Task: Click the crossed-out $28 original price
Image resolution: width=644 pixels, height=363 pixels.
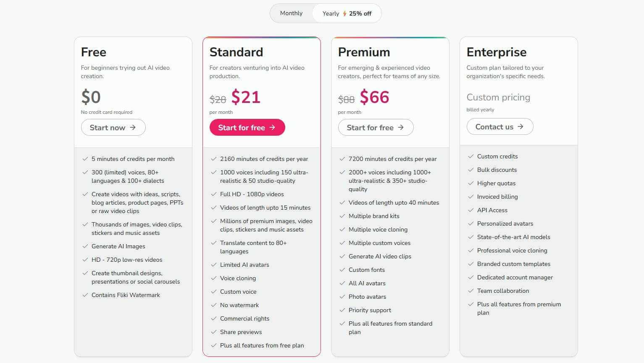Action: coord(218,99)
